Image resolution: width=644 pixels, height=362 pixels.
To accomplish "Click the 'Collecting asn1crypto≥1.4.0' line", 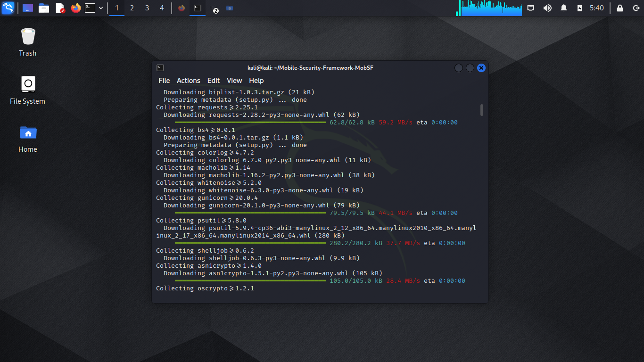I will pos(209,266).
